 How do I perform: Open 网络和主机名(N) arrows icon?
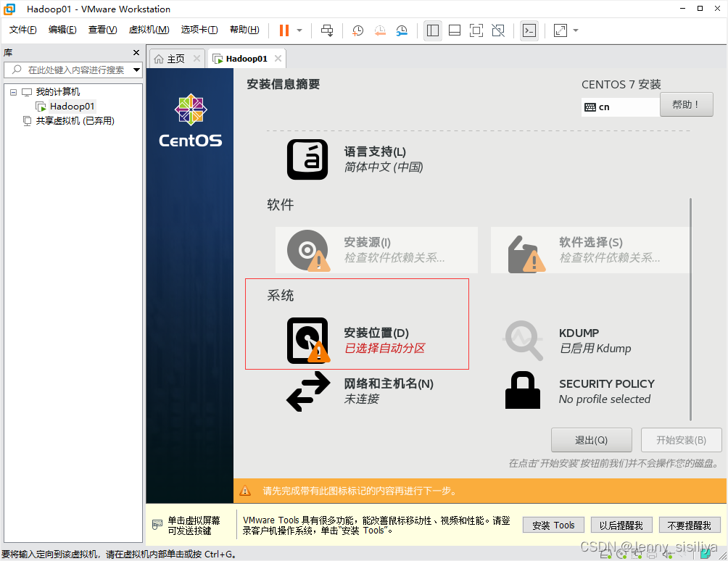click(308, 391)
